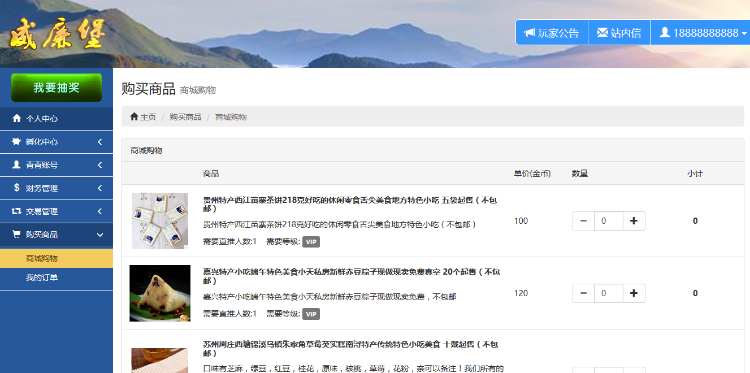Click the envelope icon for 站内信

602,33
